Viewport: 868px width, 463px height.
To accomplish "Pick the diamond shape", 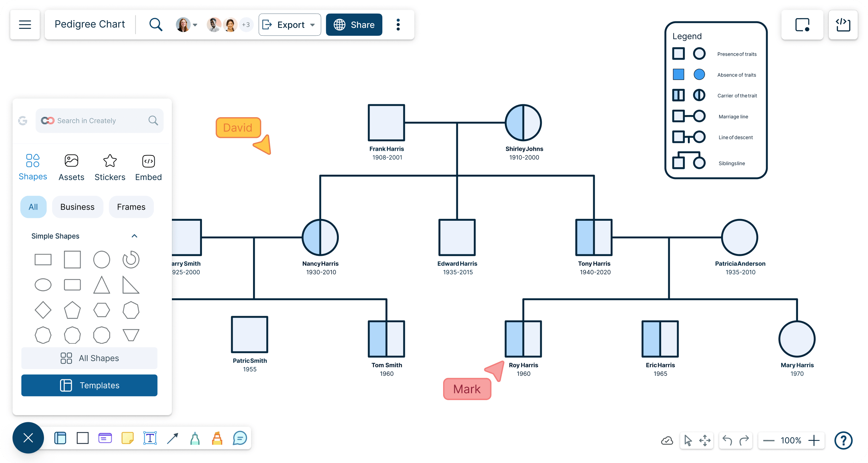I will point(43,310).
